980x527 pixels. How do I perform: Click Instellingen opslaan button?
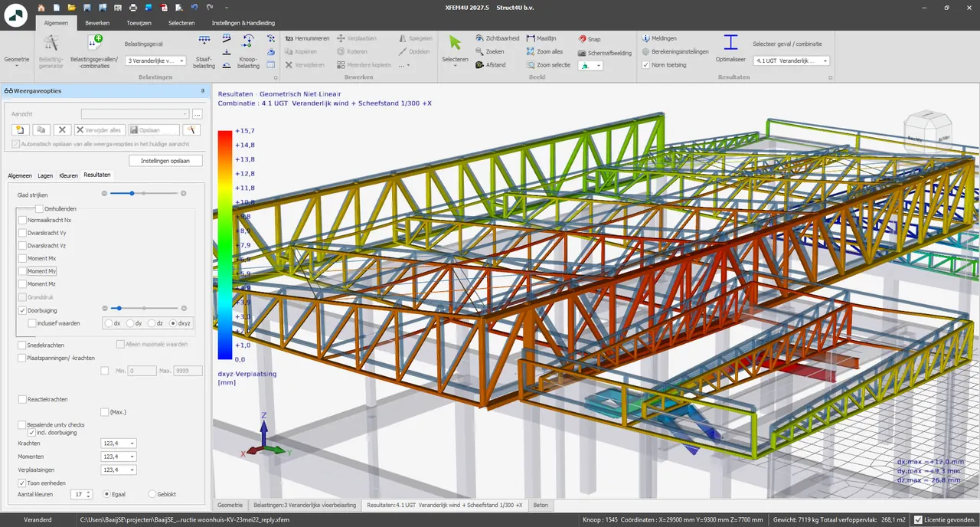(x=165, y=161)
